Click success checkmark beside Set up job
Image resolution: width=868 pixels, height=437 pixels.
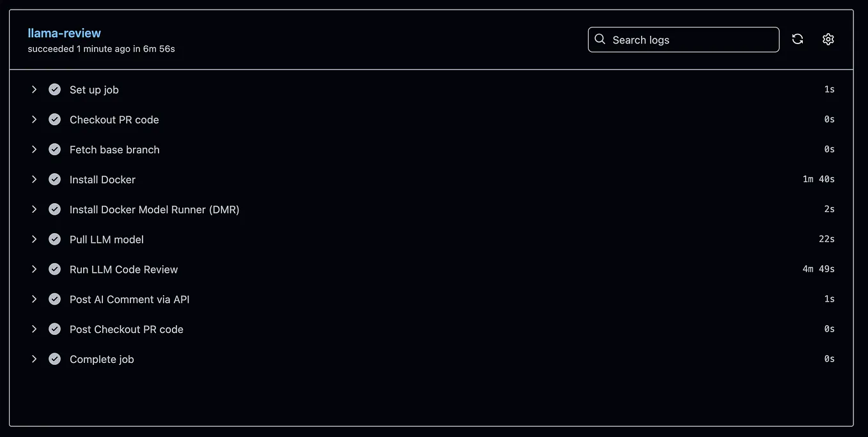pyautogui.click(x=55, y=89)
